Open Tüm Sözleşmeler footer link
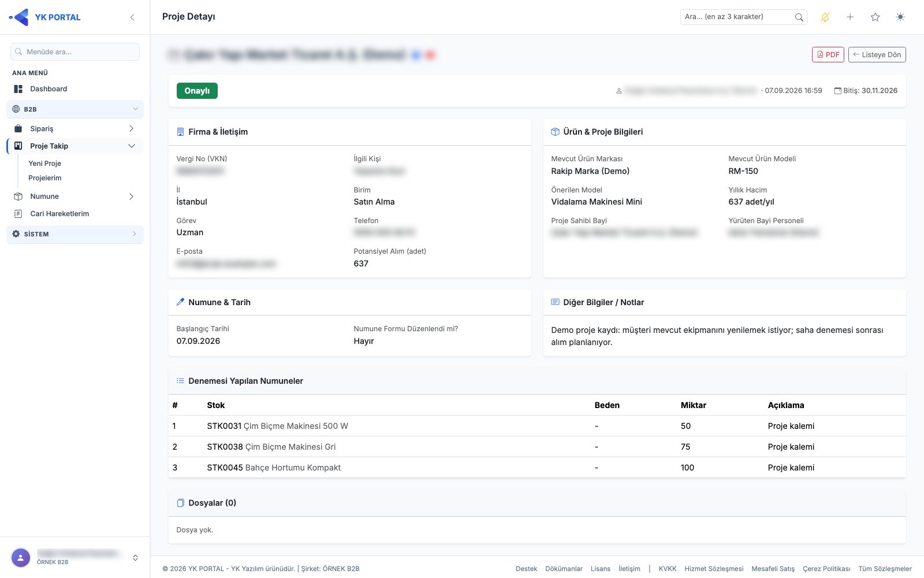The height and width of the screenshot is (578, 924). coord(885,569)
